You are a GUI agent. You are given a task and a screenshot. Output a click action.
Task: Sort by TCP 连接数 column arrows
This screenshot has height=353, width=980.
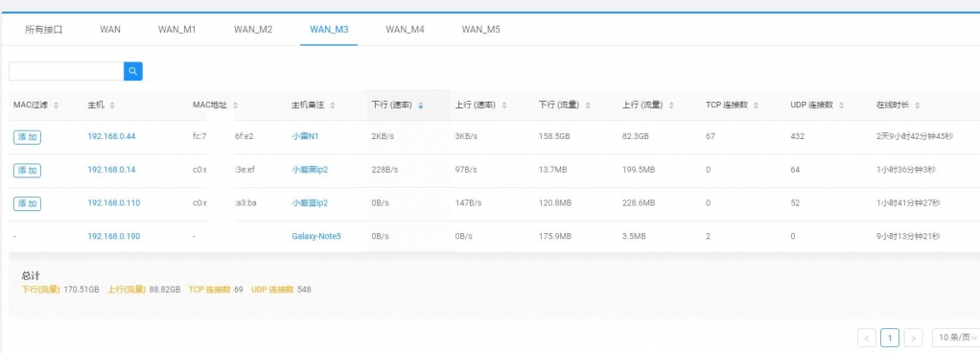click(756, 106)
